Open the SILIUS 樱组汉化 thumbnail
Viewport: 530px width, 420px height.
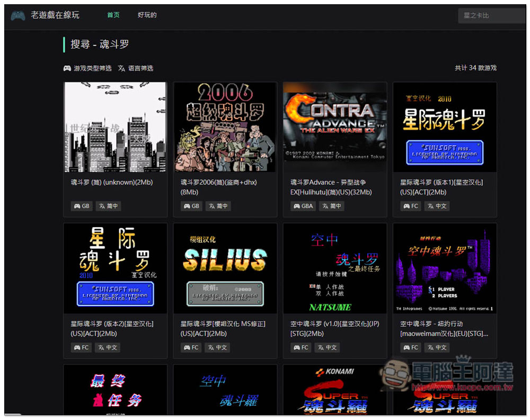pos(225,269)
